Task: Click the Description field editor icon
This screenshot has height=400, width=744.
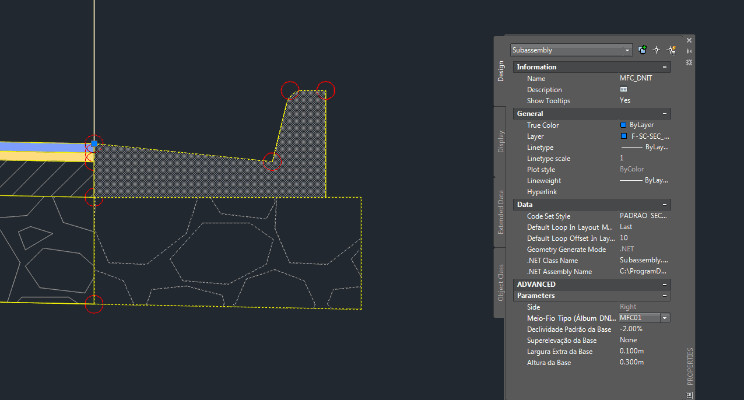Action: coord(624,90)
